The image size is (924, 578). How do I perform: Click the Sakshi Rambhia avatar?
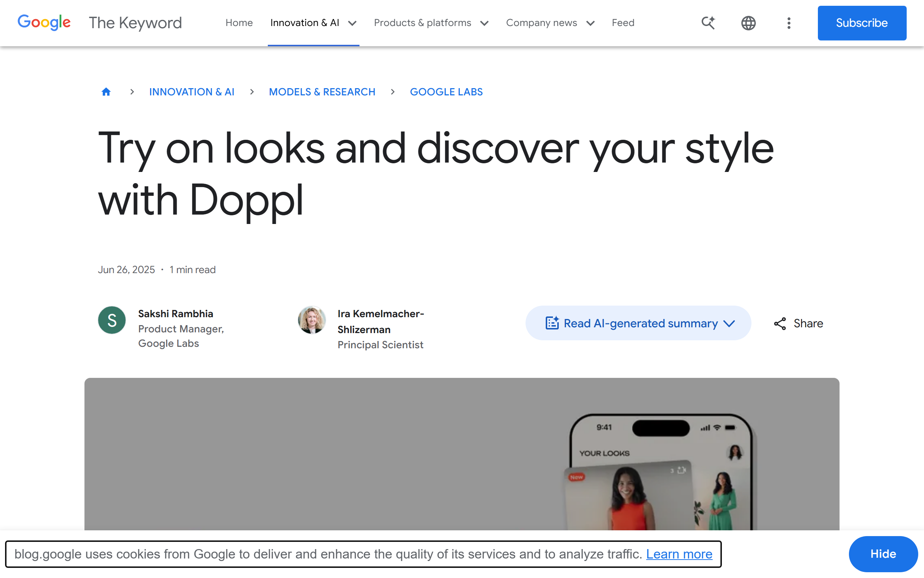point(112,320)
